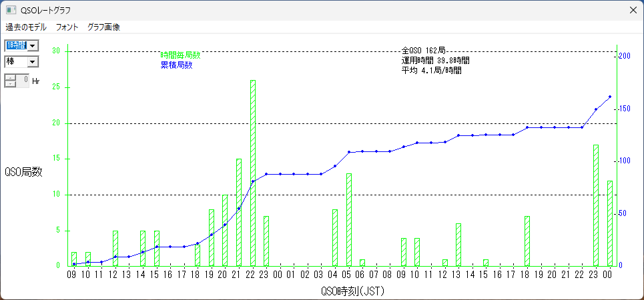This screenshot has height=300, width=644.
Task: Increase the Hr spinner value
Action: tap(10, 77)
